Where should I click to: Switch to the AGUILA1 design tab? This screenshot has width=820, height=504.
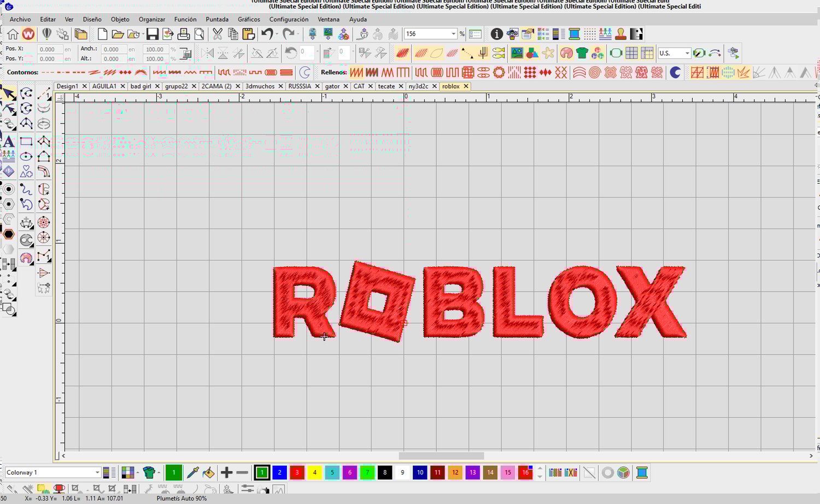[104, 86]
